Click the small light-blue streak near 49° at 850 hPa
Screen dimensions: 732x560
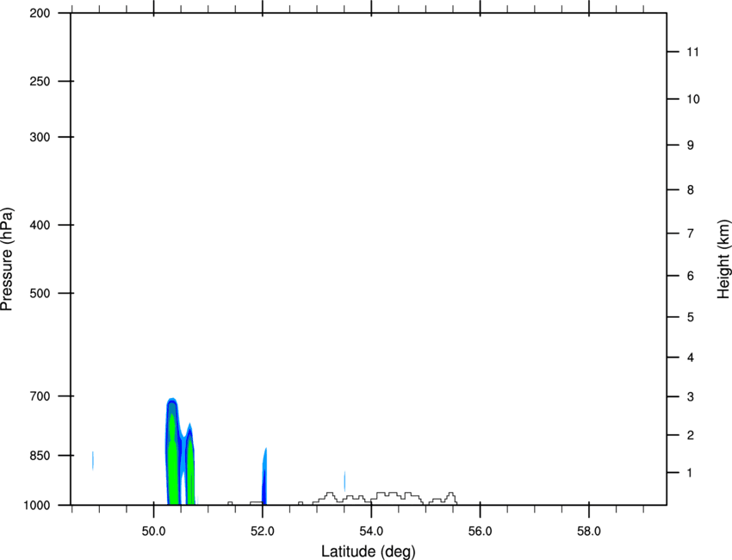point(93,461)
